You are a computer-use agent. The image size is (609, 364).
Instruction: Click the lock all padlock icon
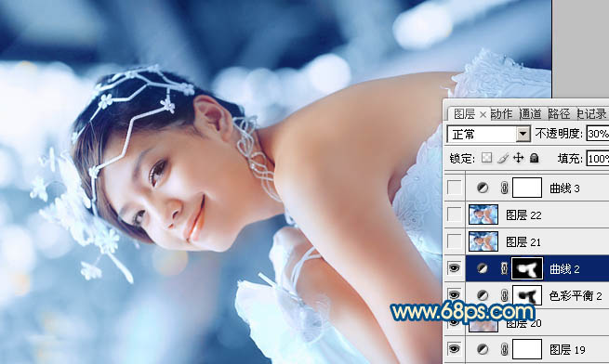point(535,158)
